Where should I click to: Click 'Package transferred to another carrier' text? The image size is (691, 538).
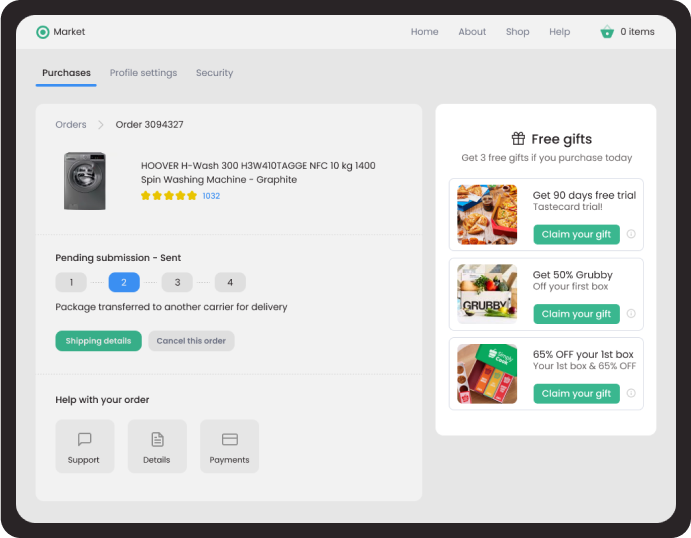[x=171, y=307]
